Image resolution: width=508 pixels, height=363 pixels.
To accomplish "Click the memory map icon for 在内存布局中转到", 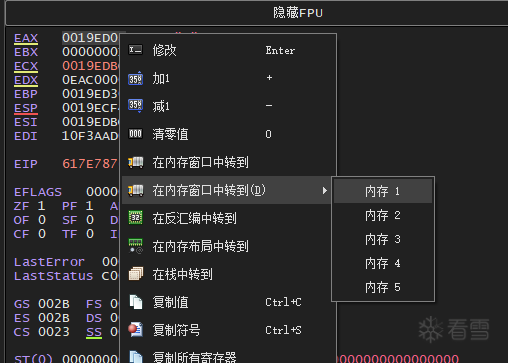I will [135, 246].
